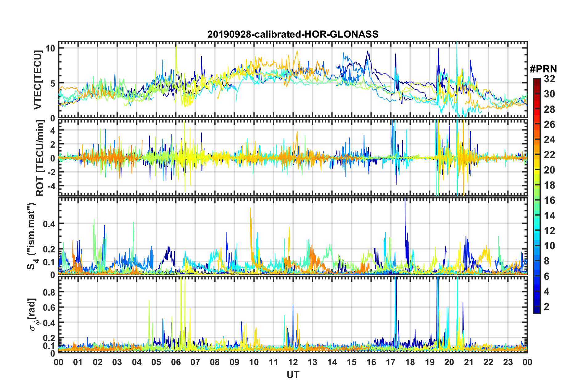Screen dimensions: 586x392
Task: Click the 0.4 tick label on S4 axis
Action: click(49, 224)
